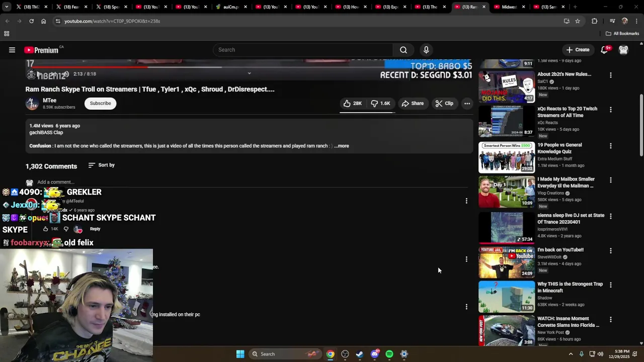Reload the page in Chrome

pyautogui.click(x=31, y=21)
